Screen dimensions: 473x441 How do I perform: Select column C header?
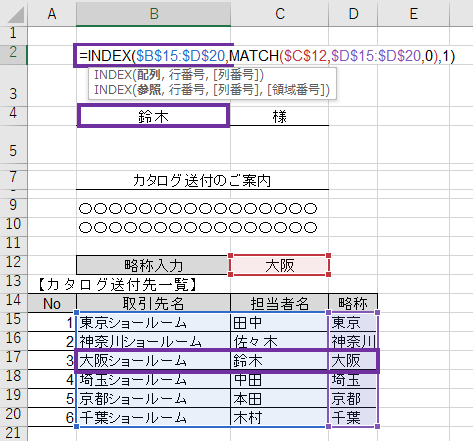tap(279, 13)
